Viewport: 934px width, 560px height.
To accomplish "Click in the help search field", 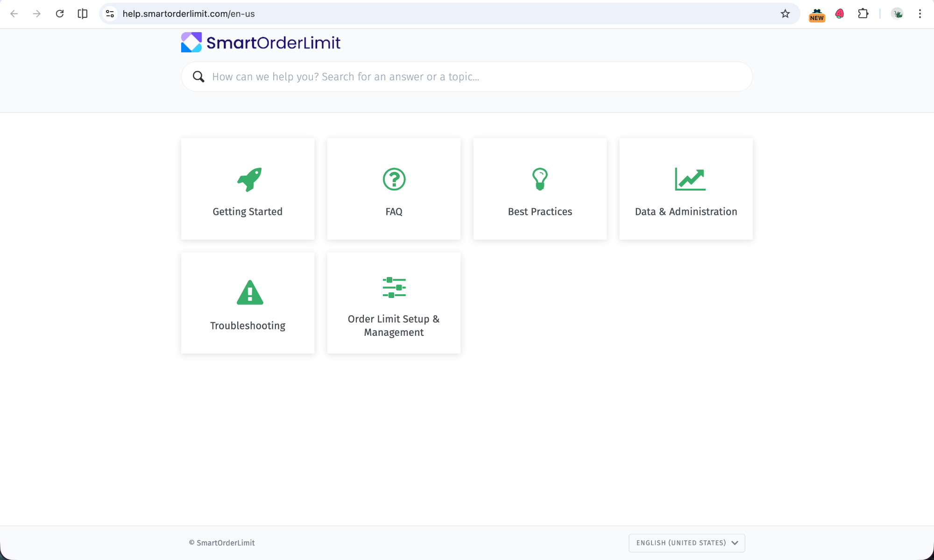I will point(467,77).
